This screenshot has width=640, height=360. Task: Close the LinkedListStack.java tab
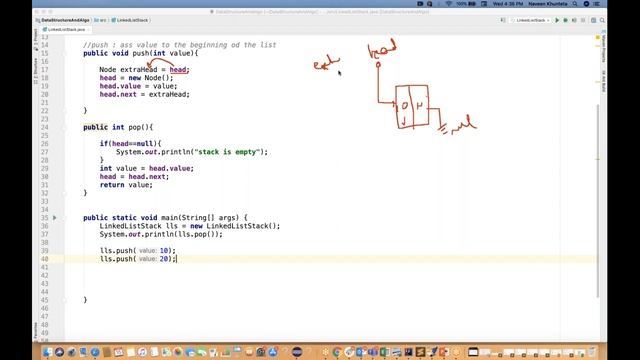coord(89,29)
